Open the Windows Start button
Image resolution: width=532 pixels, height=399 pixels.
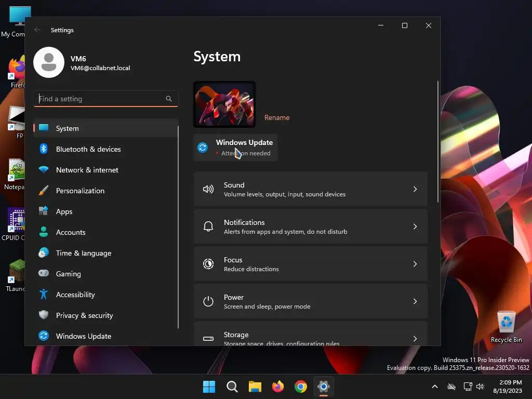(x=209, y=387)
